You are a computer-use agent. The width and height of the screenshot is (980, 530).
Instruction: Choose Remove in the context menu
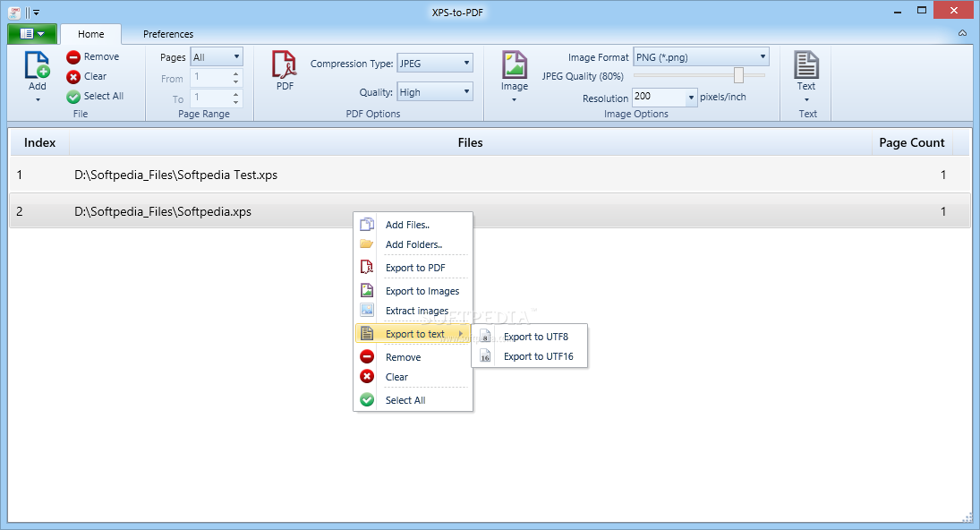pos(413,357)
